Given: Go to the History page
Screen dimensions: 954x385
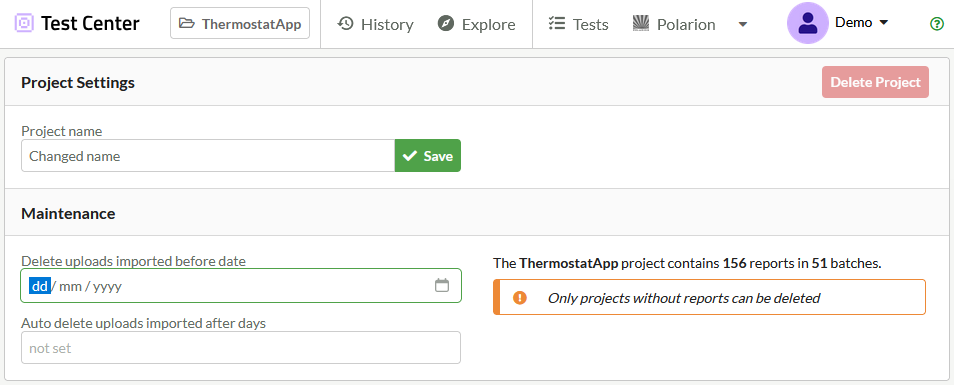Looking at the screenshot, I should click(x=375, y=24).
